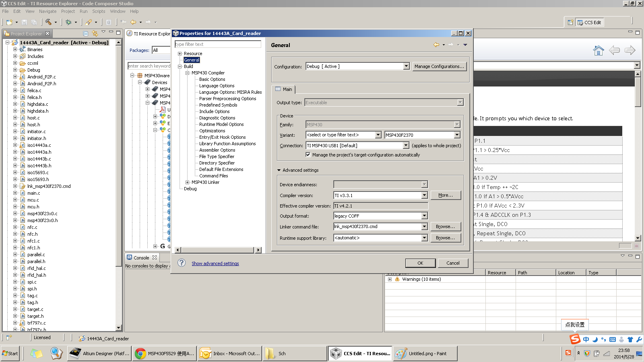The image size is (644, 362).
Task: Click the Open Perspective icon
Action: [570, 23]
